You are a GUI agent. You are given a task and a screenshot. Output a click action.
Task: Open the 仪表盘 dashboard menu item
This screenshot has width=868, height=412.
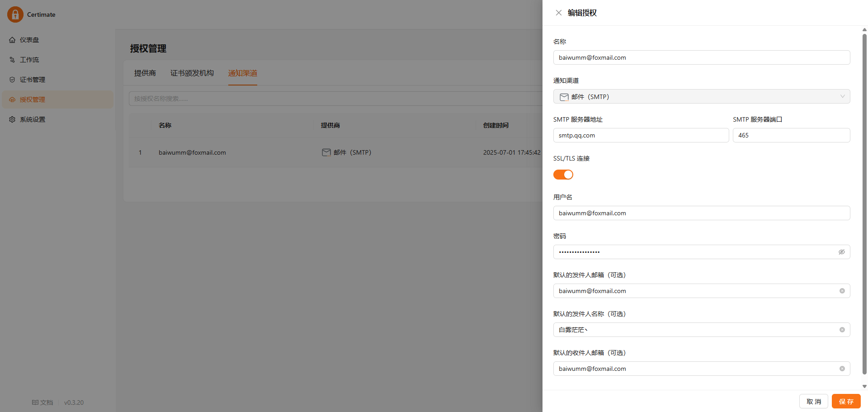58,40
